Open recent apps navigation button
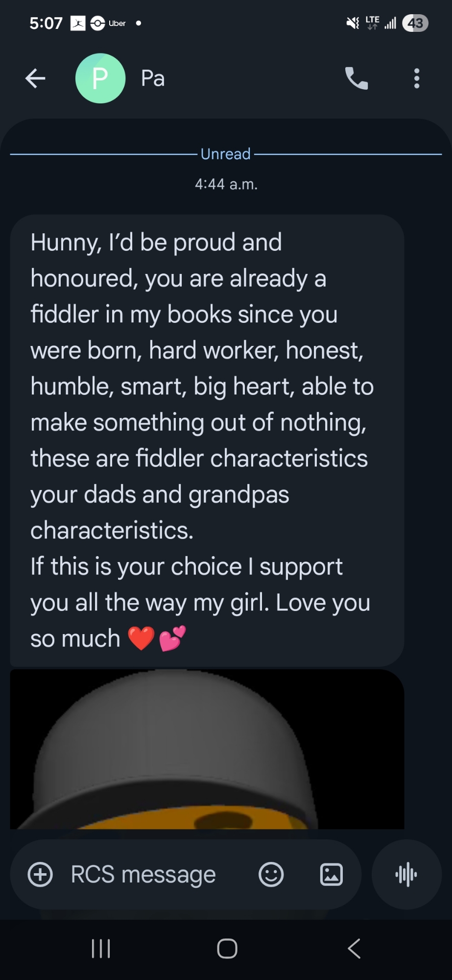This screenshot has width=452, height=980. (x=101, y=949)
